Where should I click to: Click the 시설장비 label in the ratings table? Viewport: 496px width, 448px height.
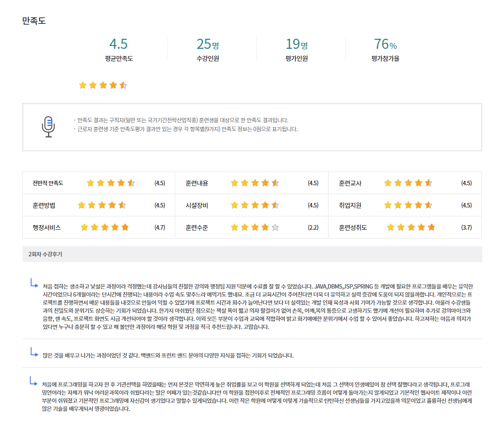pyautogui.click(x=197, y=205)
